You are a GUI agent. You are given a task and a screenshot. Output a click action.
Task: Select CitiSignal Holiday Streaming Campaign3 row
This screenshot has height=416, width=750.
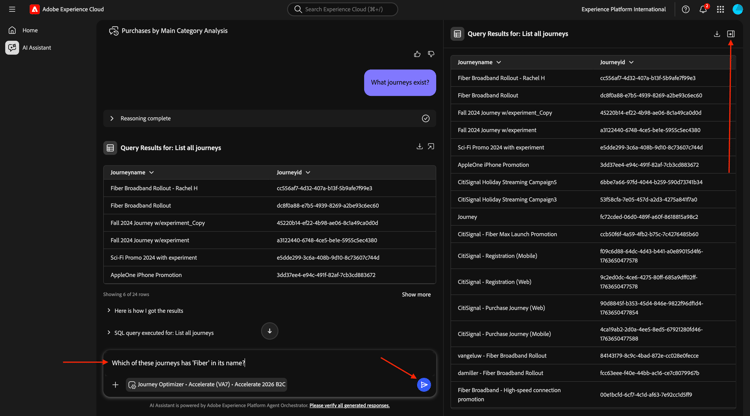click(x=593, y=199)
